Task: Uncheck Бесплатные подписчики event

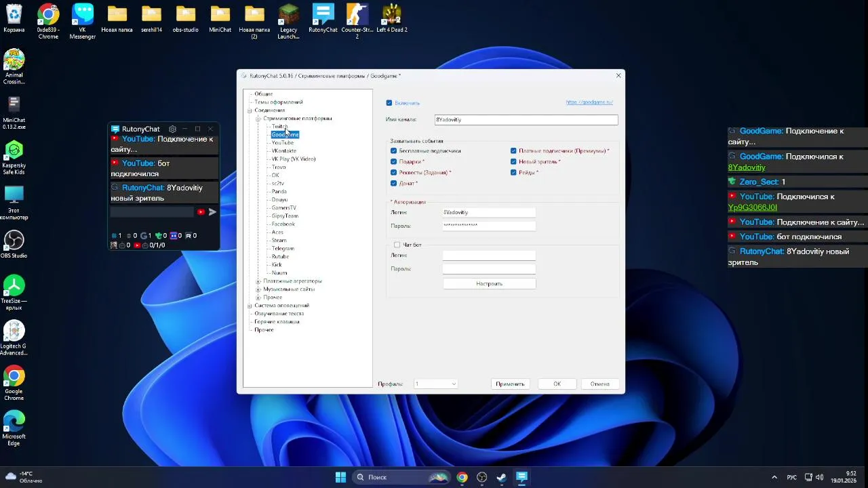Action: coord(394,151)
